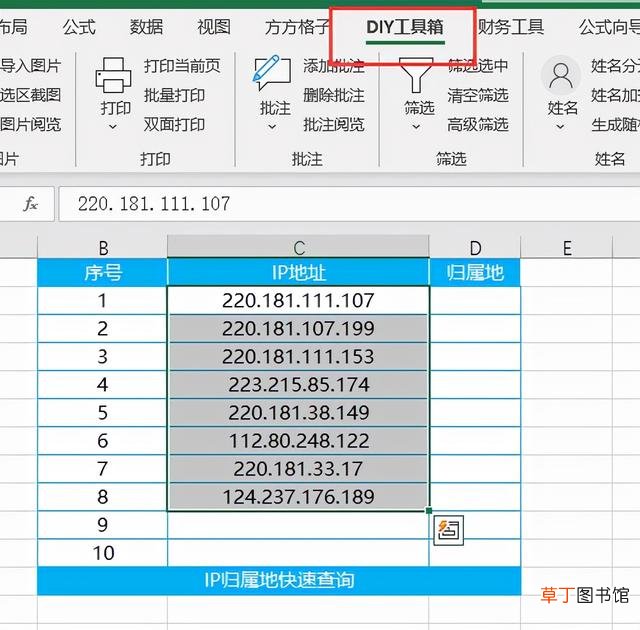
Task: Click 添加批注 button
Action: tap(333, 66)
